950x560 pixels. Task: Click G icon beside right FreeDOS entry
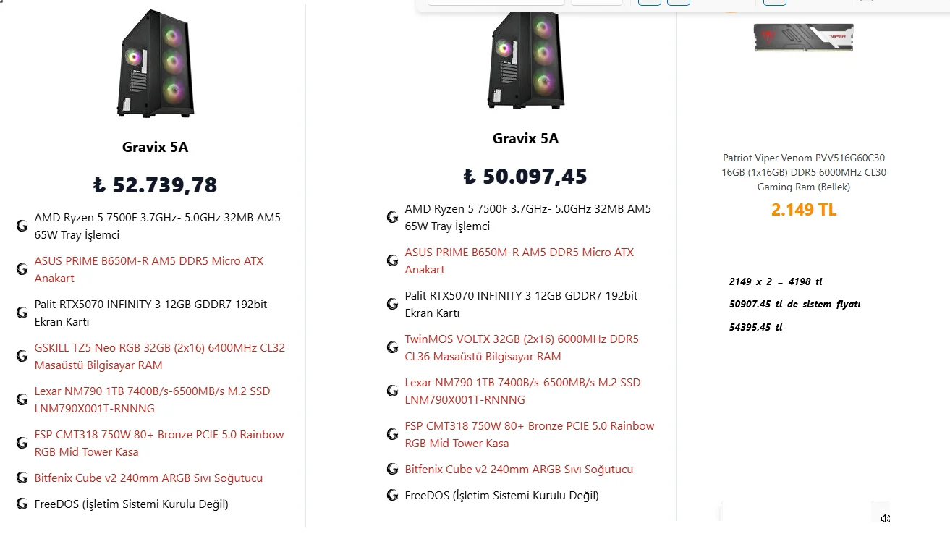tap(392, 496)
